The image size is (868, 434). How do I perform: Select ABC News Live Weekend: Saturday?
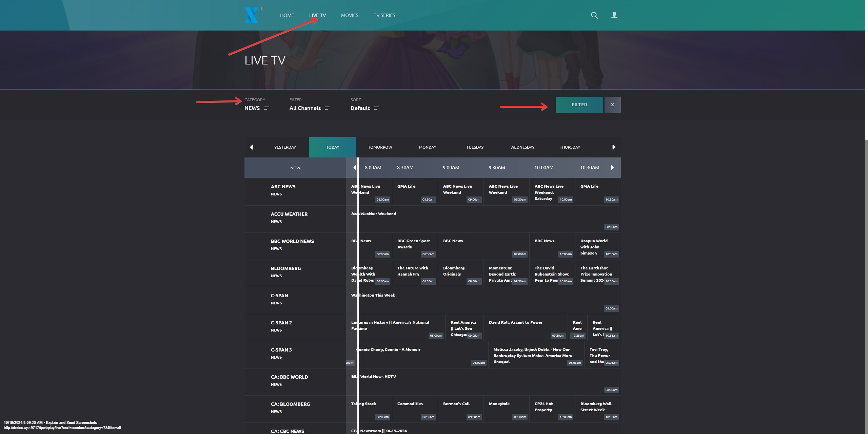[552, 192]
